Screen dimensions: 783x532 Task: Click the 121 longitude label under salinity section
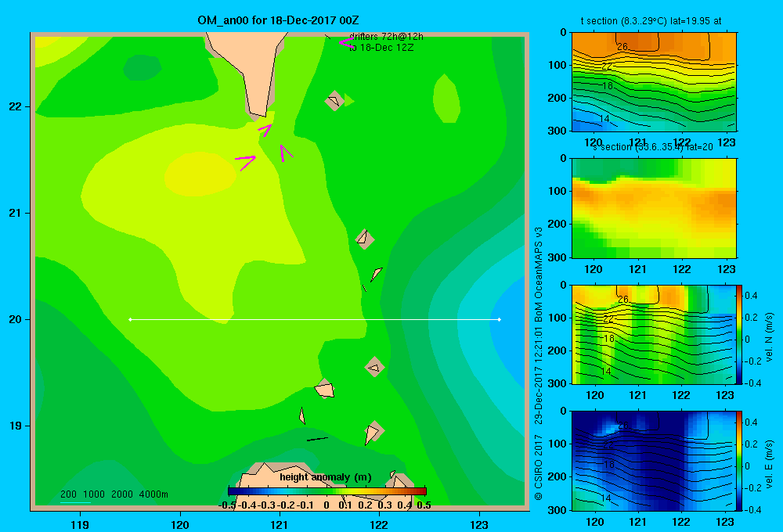coord(637,269)
